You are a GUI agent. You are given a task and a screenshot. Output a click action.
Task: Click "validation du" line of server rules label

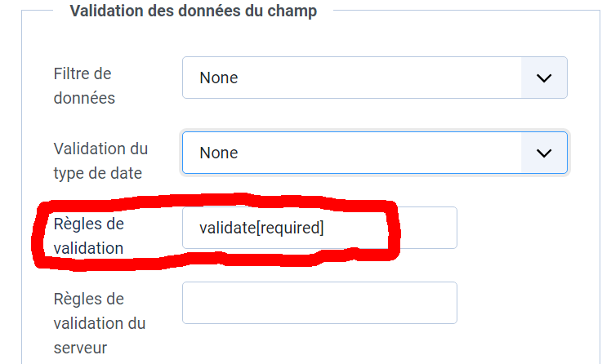[100, 323]
